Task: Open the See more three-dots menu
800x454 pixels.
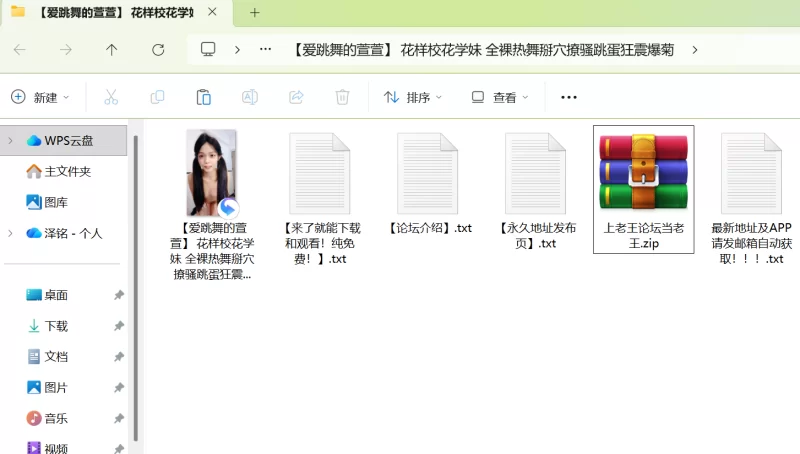Action: [x=569, y=97]
